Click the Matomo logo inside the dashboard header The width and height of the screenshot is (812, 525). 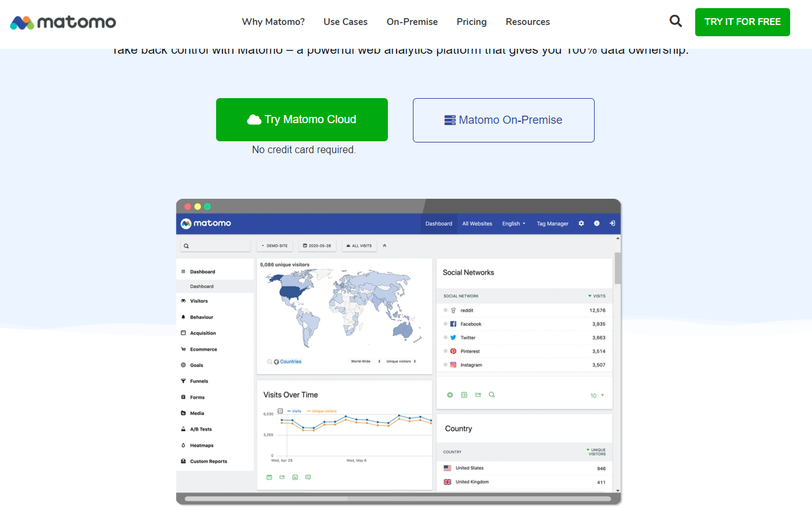pyautogui.click(x=206, y=223)
